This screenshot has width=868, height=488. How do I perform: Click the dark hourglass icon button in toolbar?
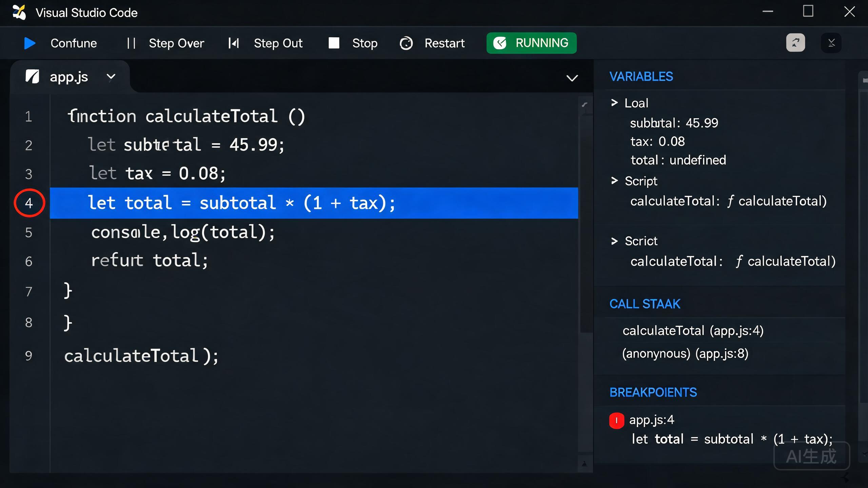[831, 43]
